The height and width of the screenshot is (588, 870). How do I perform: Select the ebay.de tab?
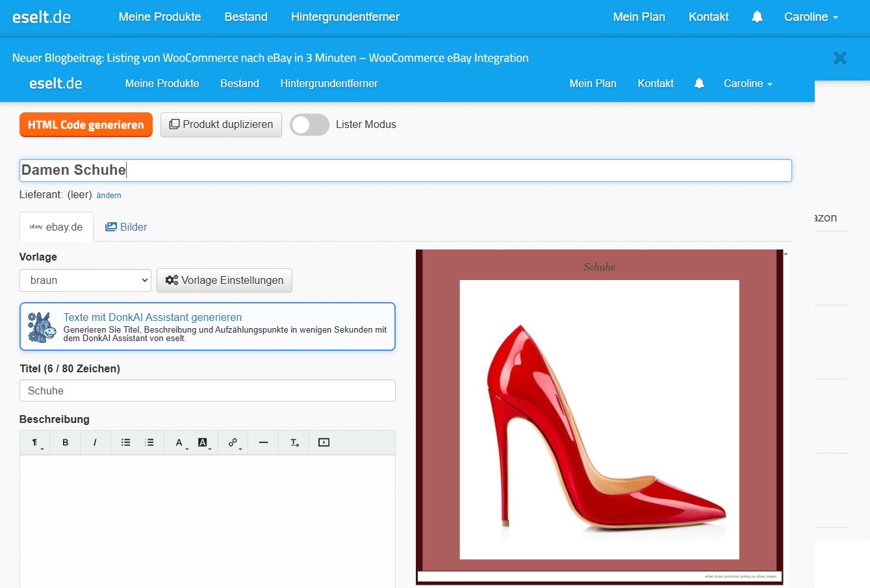point(57,227)
